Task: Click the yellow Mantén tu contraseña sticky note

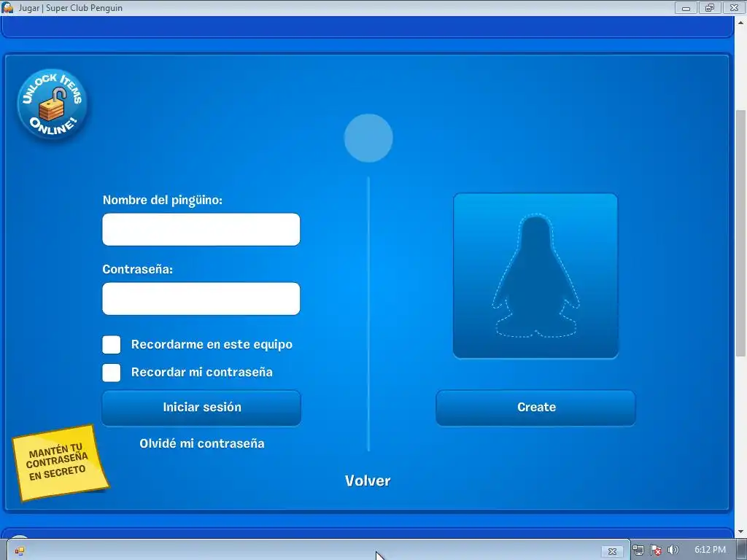Action: pos(60,463)
